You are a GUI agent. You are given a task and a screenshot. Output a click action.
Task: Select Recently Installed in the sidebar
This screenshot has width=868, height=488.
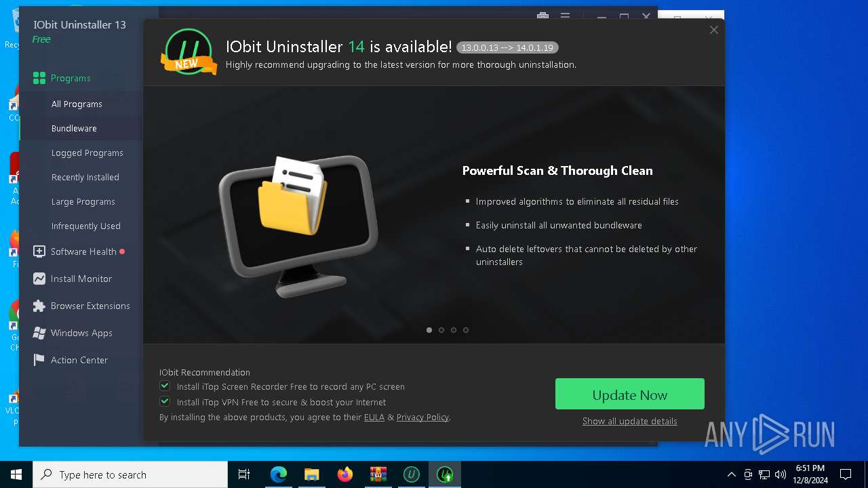pos(85,177)
